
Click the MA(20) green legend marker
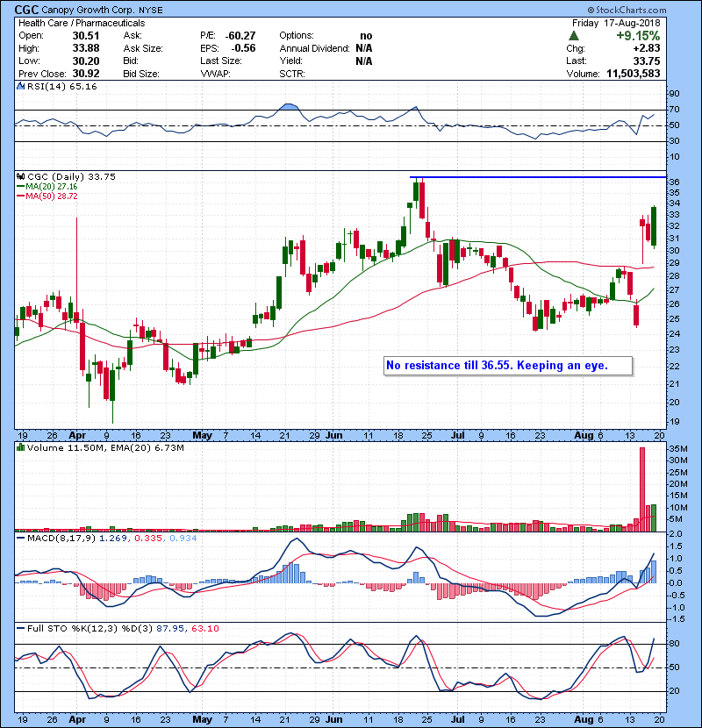pyautogui.click(x=21, y=188)
